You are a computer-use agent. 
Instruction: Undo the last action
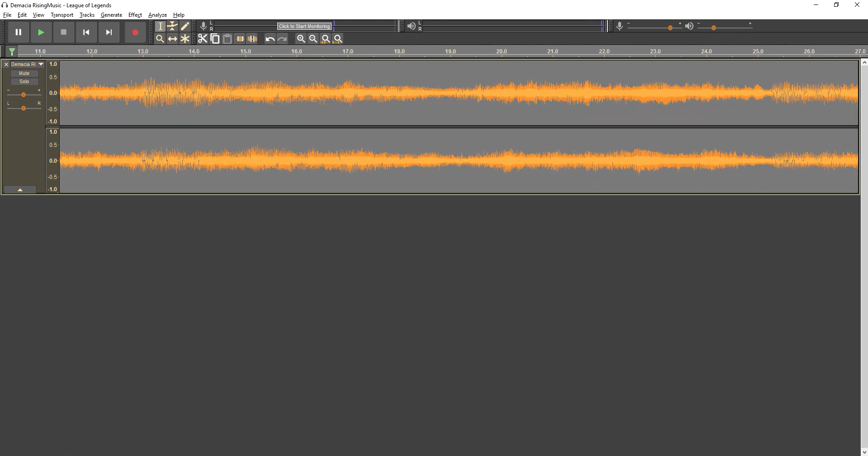tap(270, 39)
